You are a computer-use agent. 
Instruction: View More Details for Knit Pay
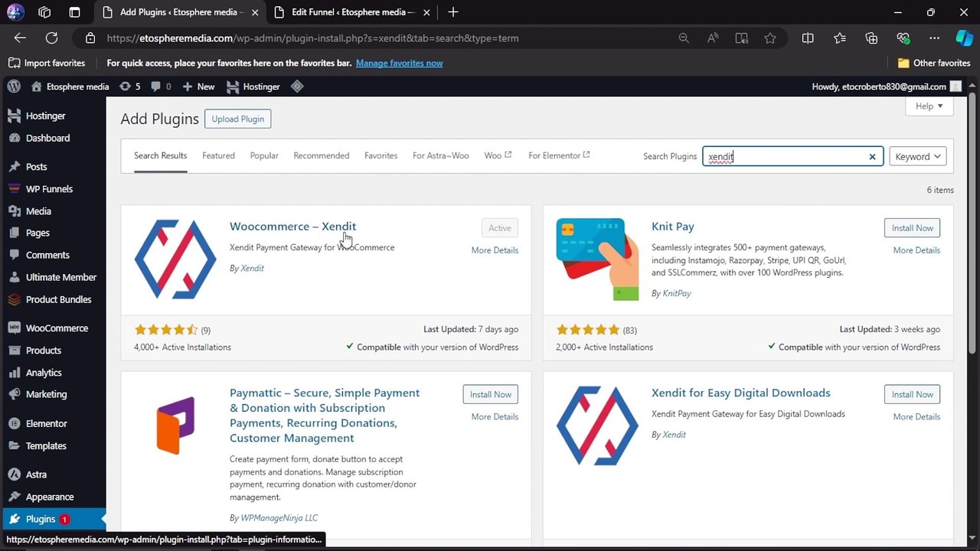tap(916, 250)
